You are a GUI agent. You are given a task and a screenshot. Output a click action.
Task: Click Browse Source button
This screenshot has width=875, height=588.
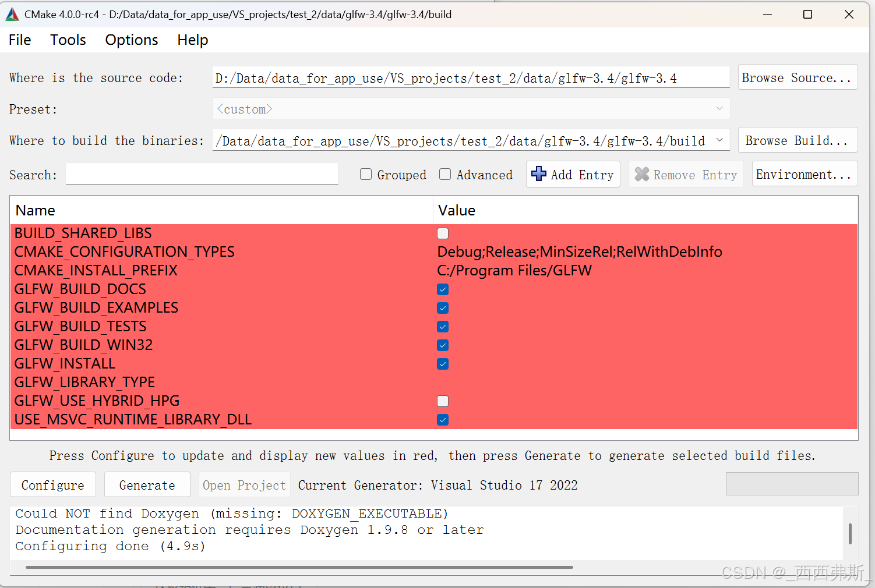click(797, 77)
